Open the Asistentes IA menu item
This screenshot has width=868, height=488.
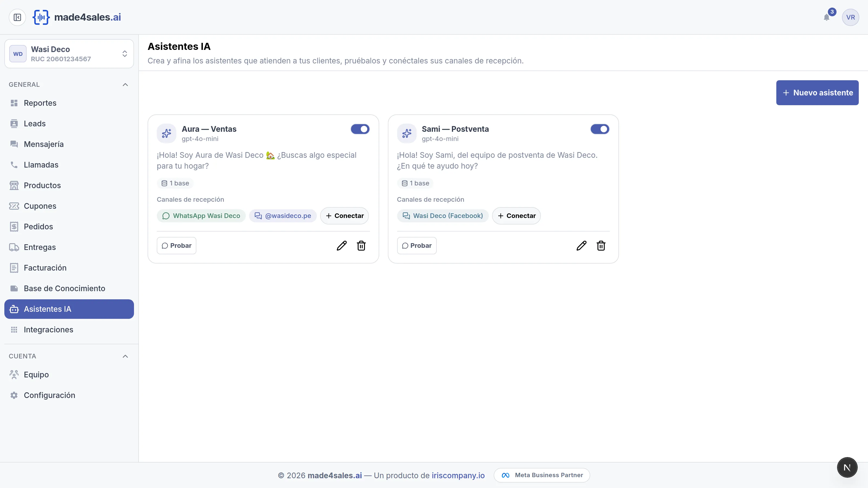(69, 309)
